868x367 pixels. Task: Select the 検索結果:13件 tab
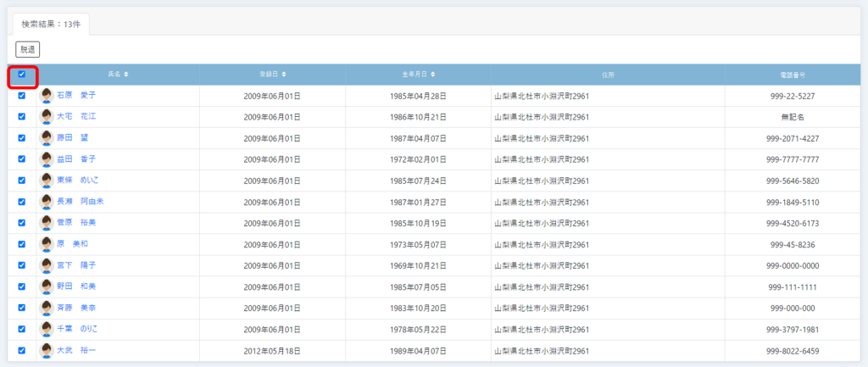point(51,24)
